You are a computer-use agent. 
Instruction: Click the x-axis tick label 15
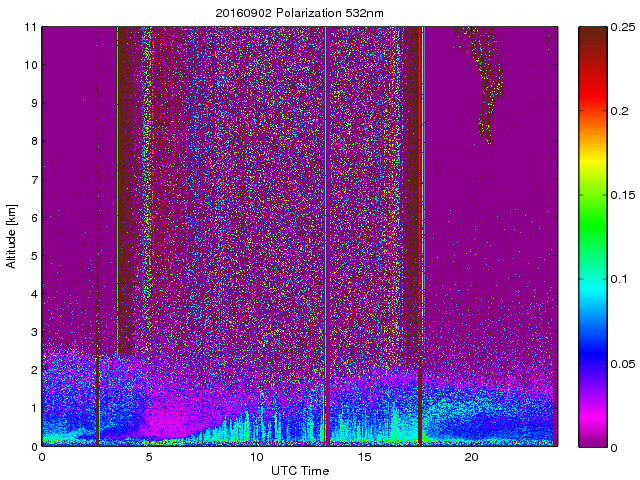coord(364,457)
